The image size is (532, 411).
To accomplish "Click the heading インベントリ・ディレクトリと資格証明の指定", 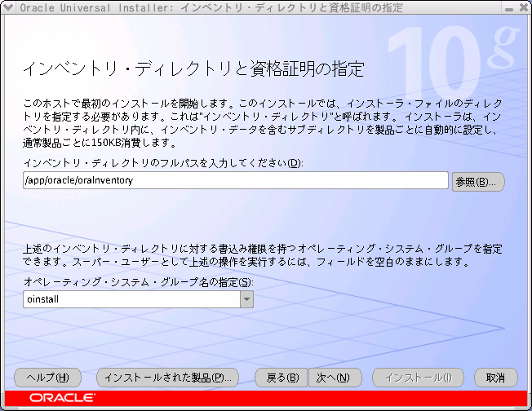I will [x=193, y=68].
